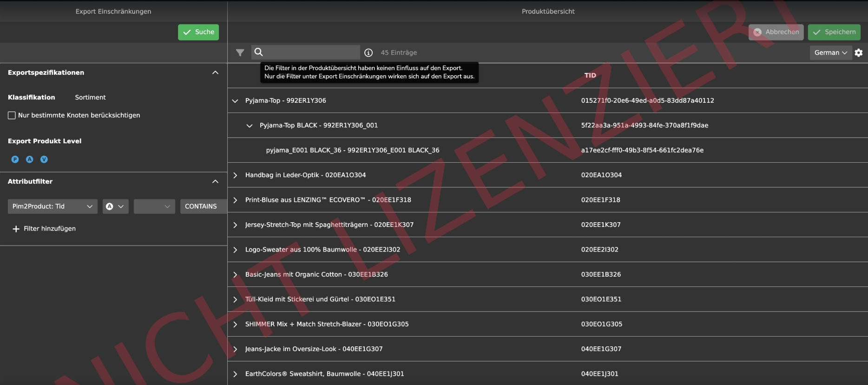Click the info icon beside entry count
868x385 pixels.
click(x=368, y=53)
